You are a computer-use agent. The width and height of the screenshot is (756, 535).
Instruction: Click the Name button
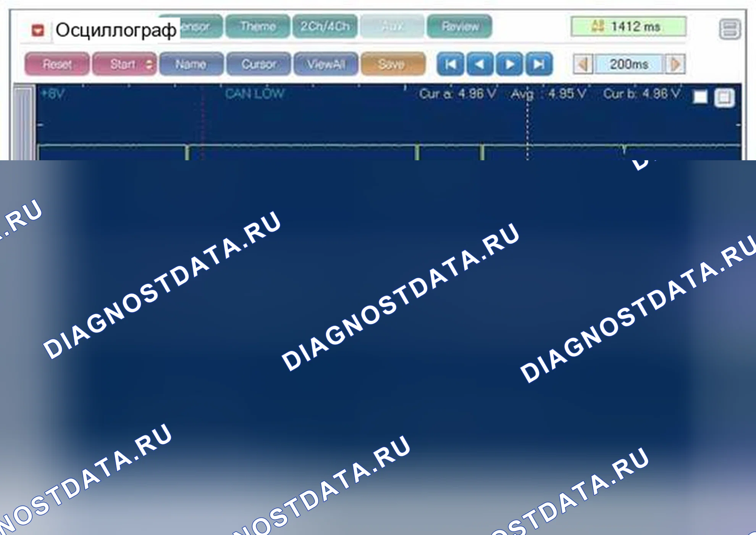tap(191, 64)
